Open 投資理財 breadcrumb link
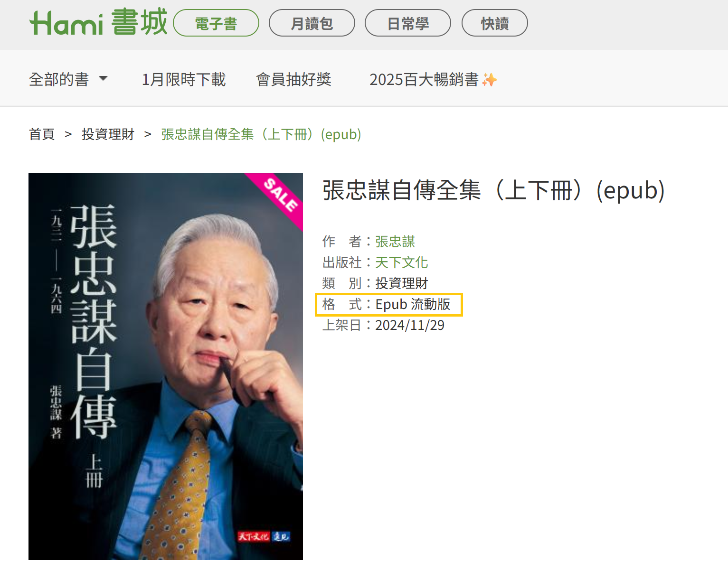 click(108, 134)
